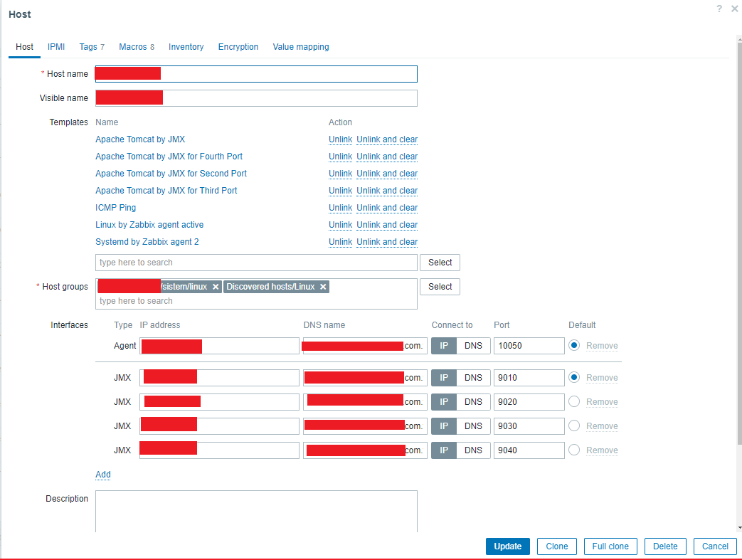This screenshot has width=742, height=560.
Task: Click the Cancel button
Action: pyautogui.click(x=715, y=546)
